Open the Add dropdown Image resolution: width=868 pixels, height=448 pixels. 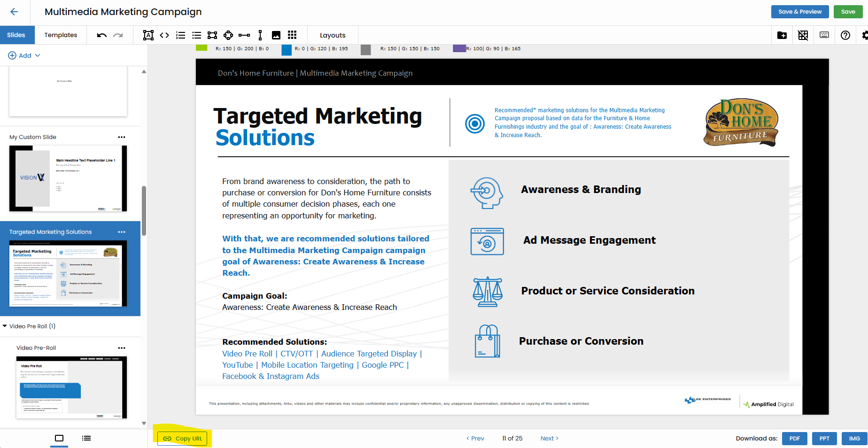pos(24,55)
